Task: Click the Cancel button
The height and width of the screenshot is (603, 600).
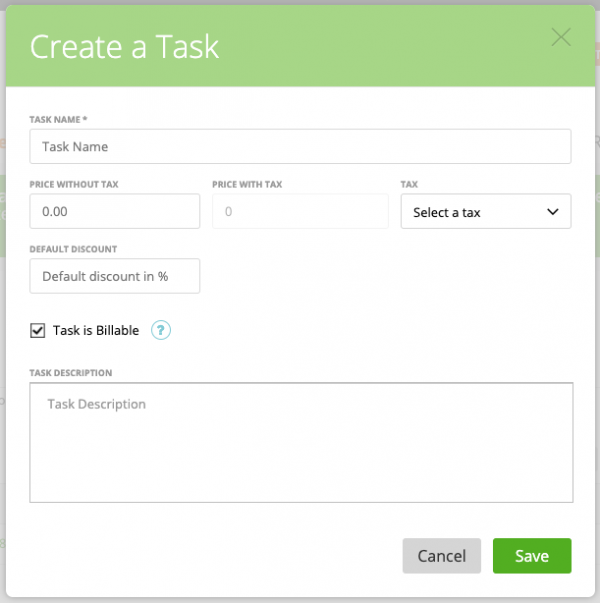Action: (x=442, y=556)
